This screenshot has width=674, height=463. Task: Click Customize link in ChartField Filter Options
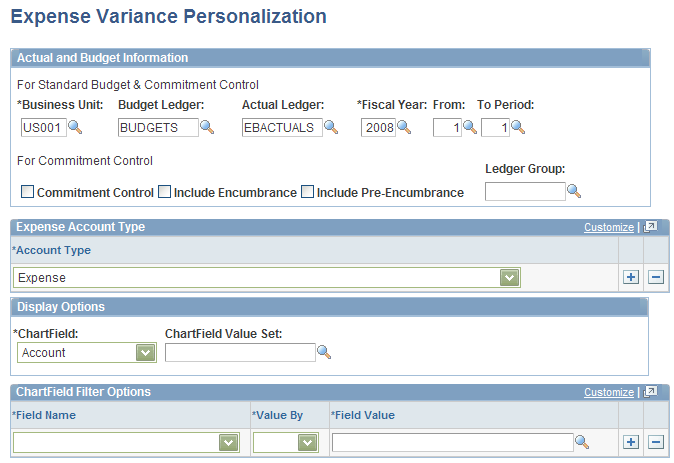click(x=608, y=392)
